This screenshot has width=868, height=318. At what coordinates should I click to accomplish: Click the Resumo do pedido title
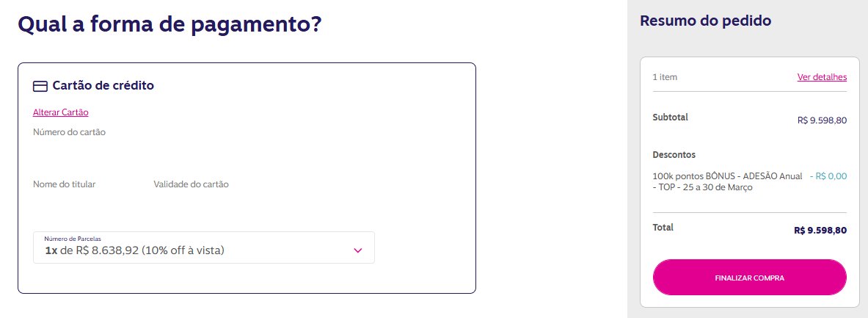point(705,21)
